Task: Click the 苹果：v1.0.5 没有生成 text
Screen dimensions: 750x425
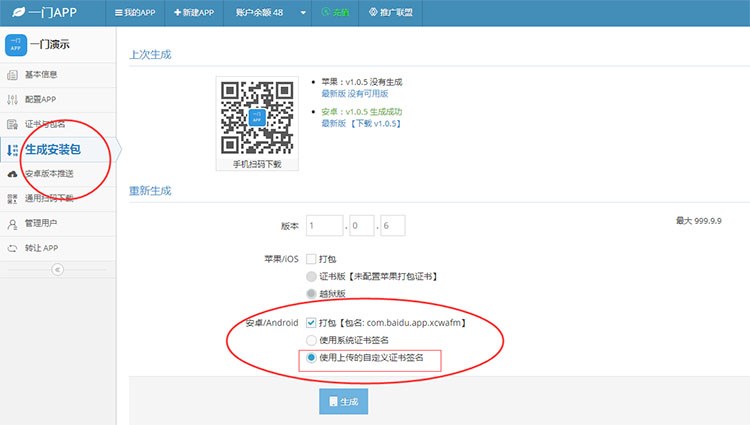Action: click(362, 82)
